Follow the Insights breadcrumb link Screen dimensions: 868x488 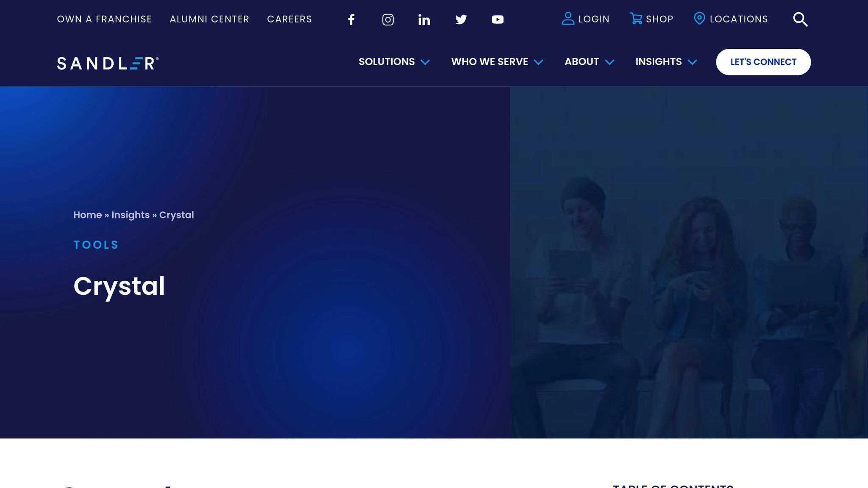(130, 215)
